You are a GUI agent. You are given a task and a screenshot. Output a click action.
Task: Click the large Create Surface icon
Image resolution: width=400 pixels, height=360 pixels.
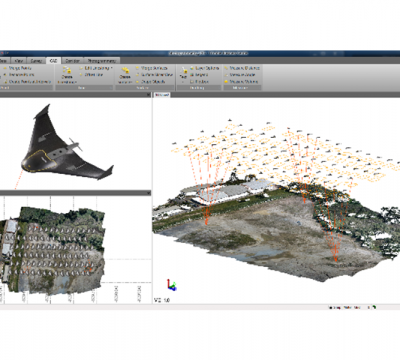click(x=125, y=70)
